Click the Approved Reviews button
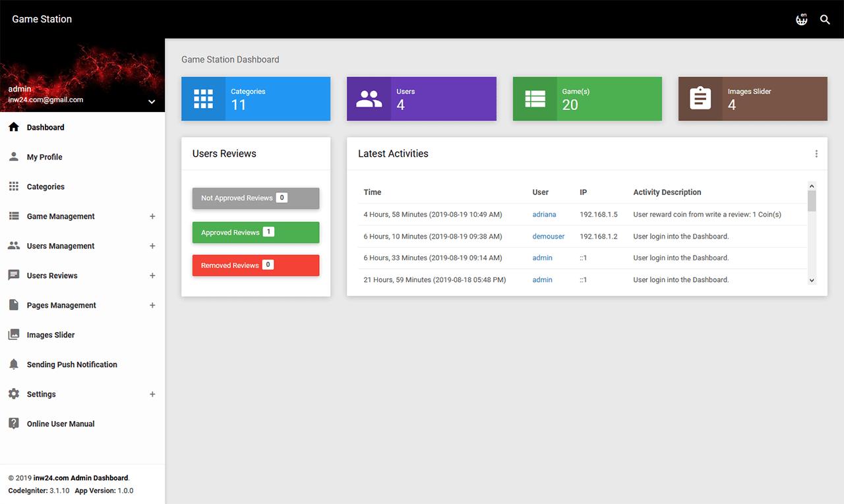 click(256, 233)
